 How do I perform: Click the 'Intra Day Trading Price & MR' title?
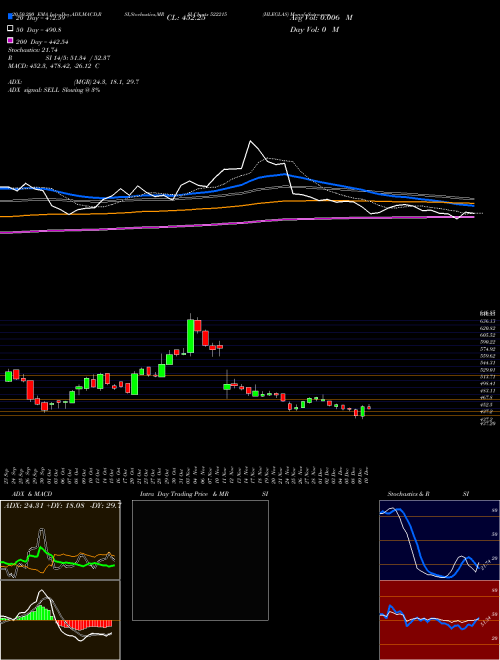(x=184, y=494)
